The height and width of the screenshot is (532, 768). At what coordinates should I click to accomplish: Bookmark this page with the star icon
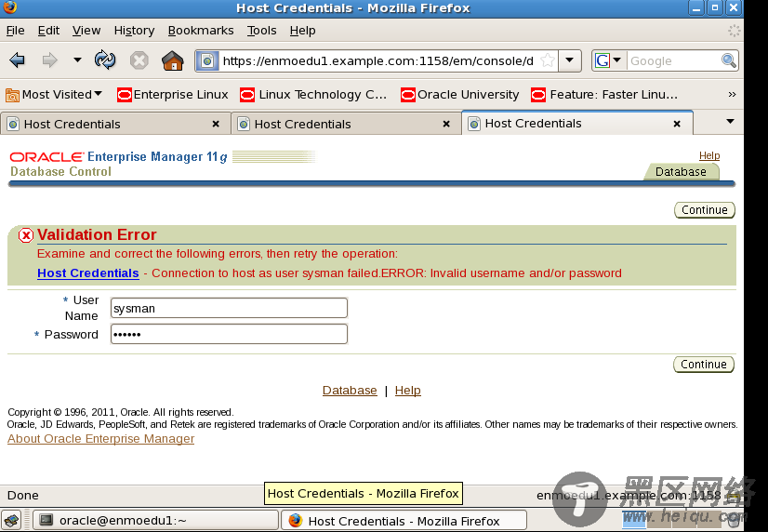pyautogui.click(x=548, y=60)
